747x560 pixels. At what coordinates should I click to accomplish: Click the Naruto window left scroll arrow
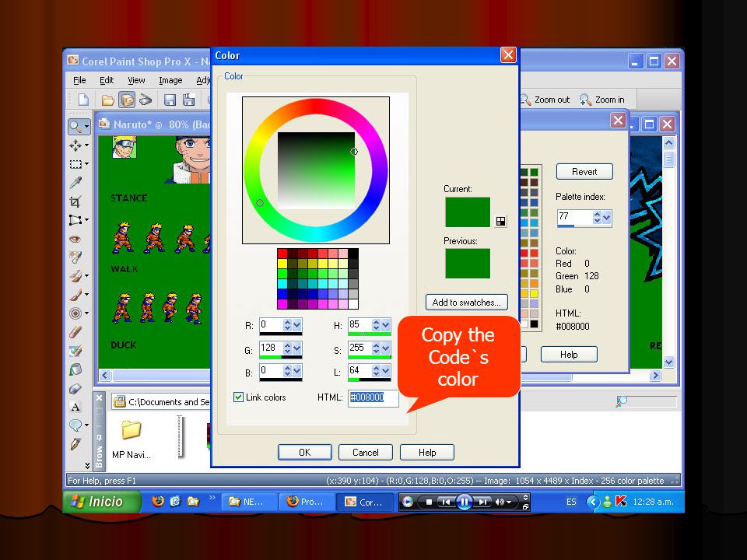[105, 375]
